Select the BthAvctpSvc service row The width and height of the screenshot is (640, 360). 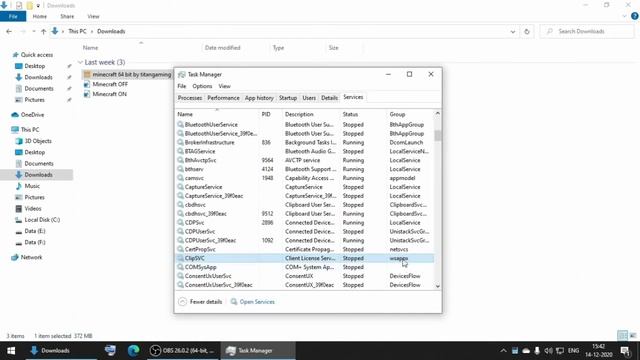coord(304,160)
